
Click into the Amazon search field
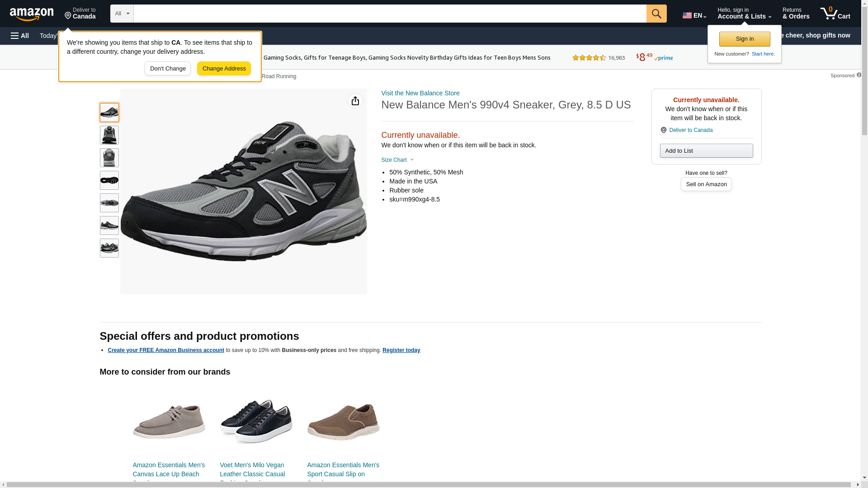pyautogui.click(x=389, y=14)
